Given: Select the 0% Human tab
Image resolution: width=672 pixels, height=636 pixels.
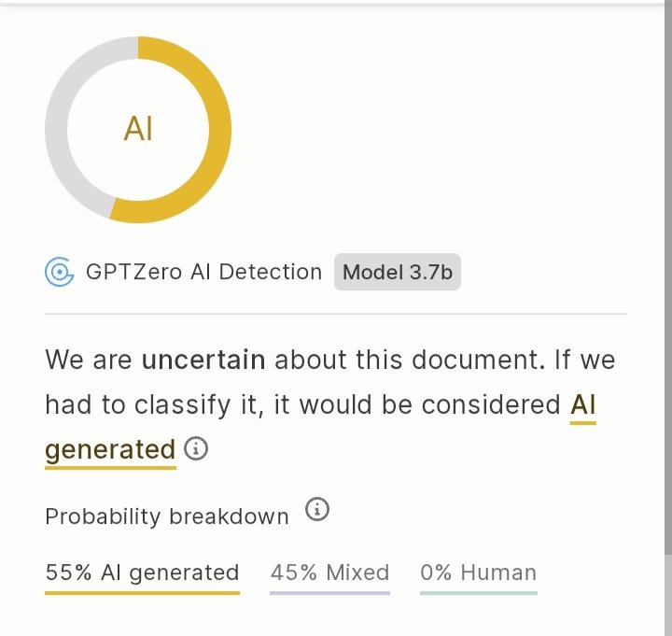Looking at the screenshot, I should (x=478, y=572).
